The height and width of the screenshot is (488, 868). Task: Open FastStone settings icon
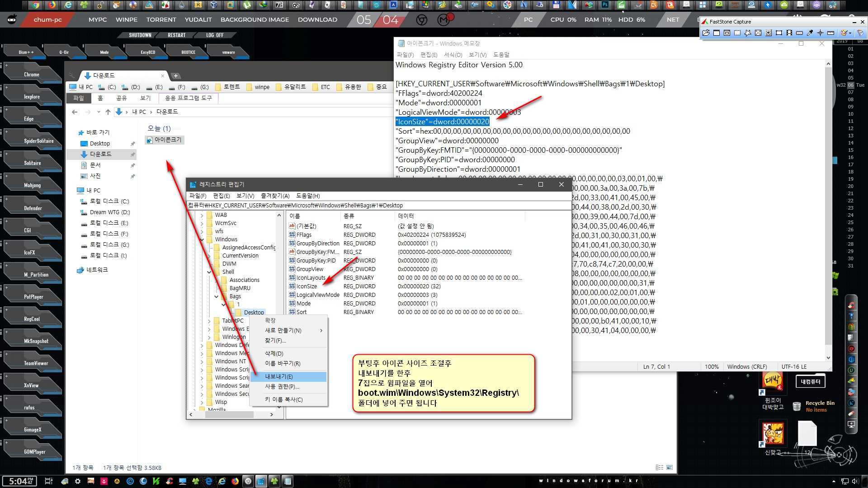coord(860,33)
